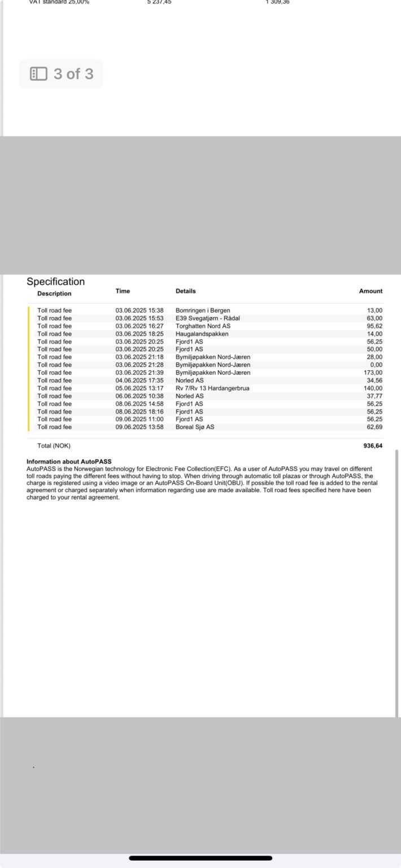Select 'E39 Svegatjørn - Rådal' entry

(x=208, y=318)
